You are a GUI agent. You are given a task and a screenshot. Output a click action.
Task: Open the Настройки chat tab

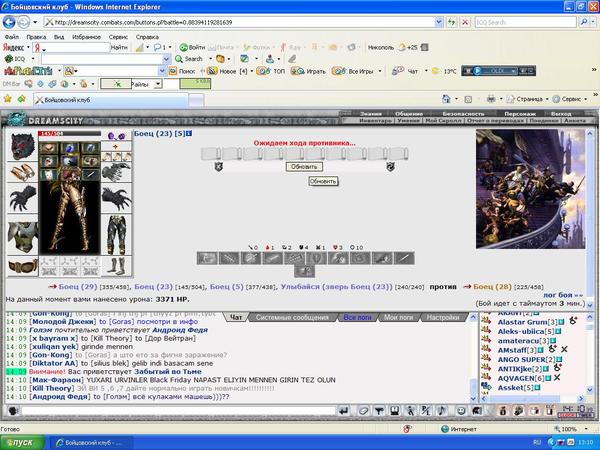pyautogui.click(x=443, y=317)
